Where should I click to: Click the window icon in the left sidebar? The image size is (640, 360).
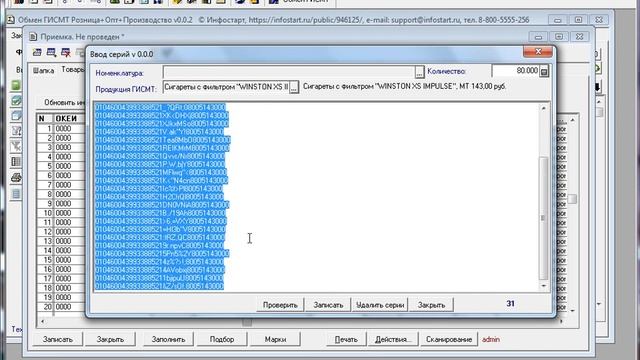point(16,116)
